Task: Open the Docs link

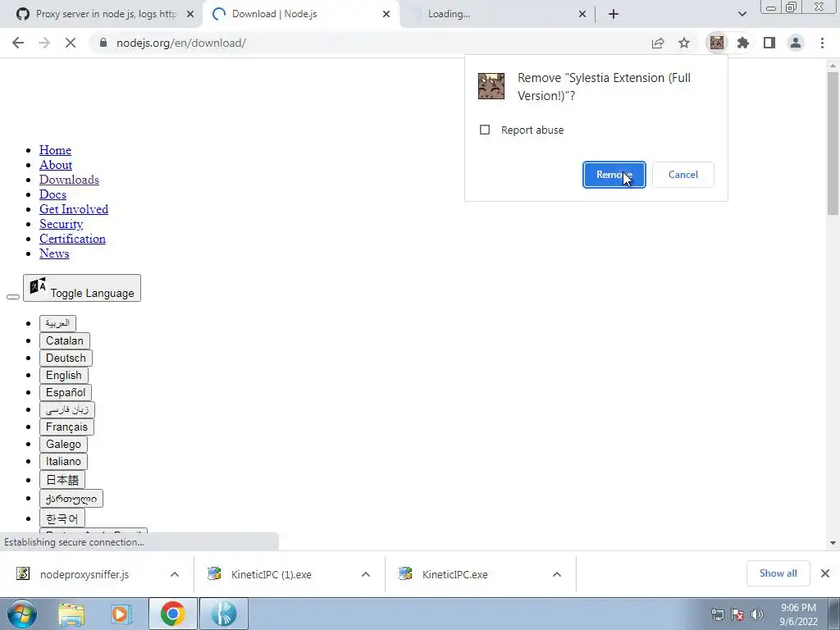Action: (x=52, y=194)
